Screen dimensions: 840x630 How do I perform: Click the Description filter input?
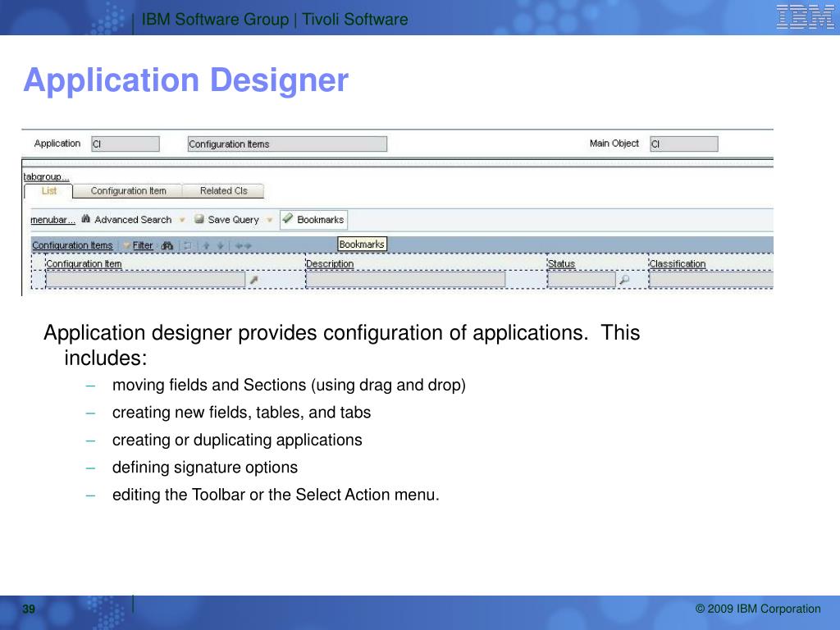405,279
